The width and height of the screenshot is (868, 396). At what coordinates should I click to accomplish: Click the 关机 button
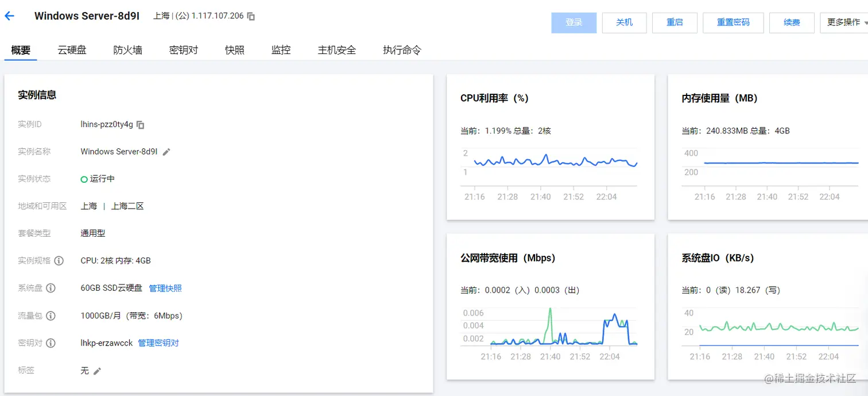(625, 22)
